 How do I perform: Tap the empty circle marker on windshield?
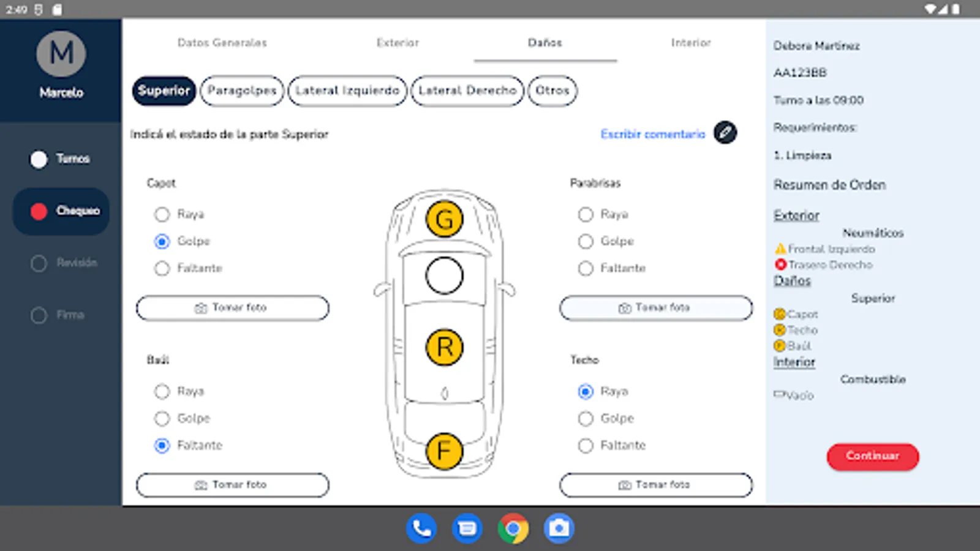[x=444, y=275]
